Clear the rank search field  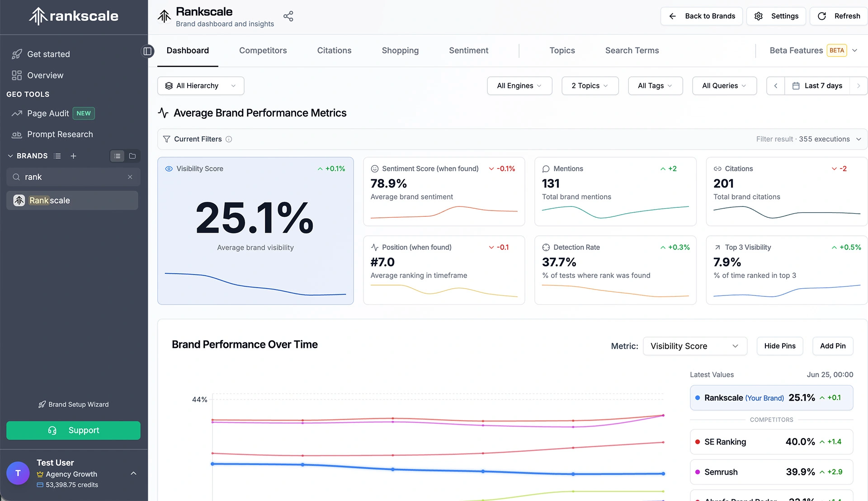[130, 177]
